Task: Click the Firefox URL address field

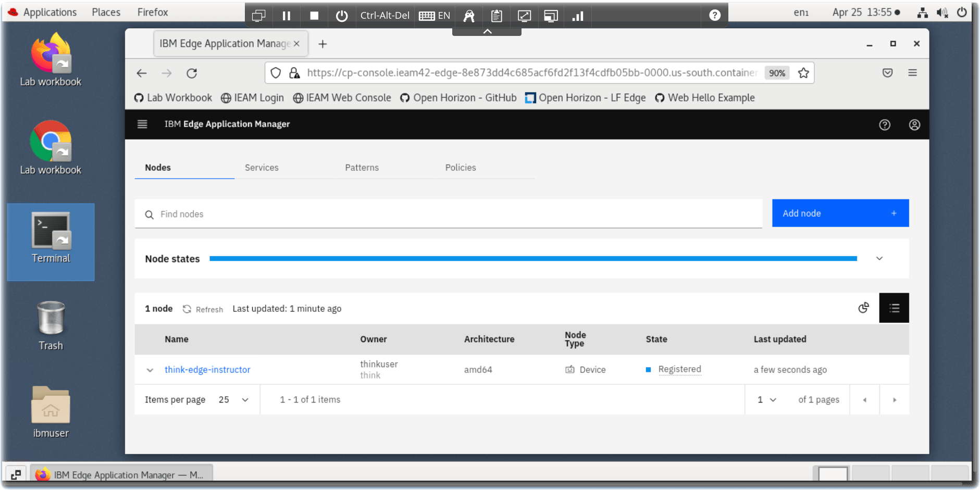Action: click(531, 73)
